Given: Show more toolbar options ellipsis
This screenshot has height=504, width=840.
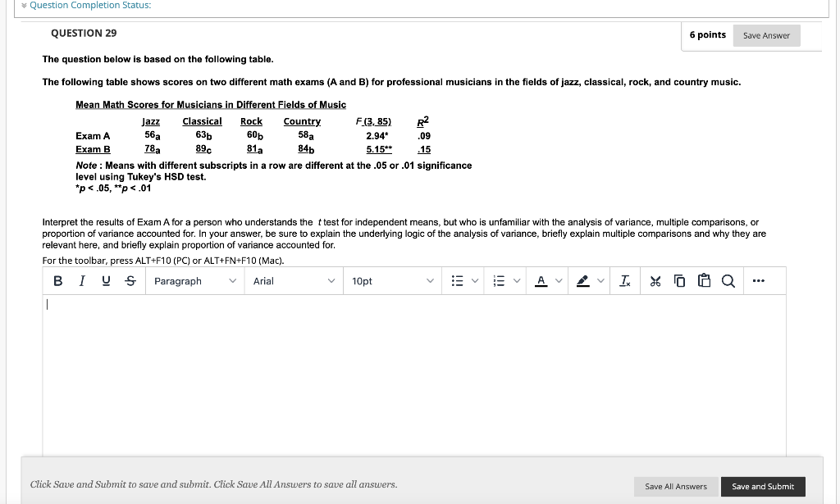Looking at the screenshot, I should [x=758, y=281].
